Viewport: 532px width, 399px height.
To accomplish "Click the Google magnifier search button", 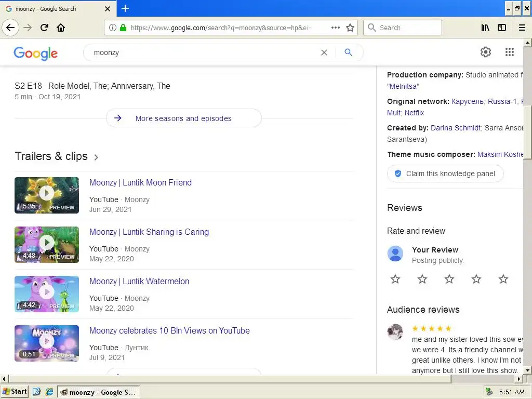I will tap(349, 52).
